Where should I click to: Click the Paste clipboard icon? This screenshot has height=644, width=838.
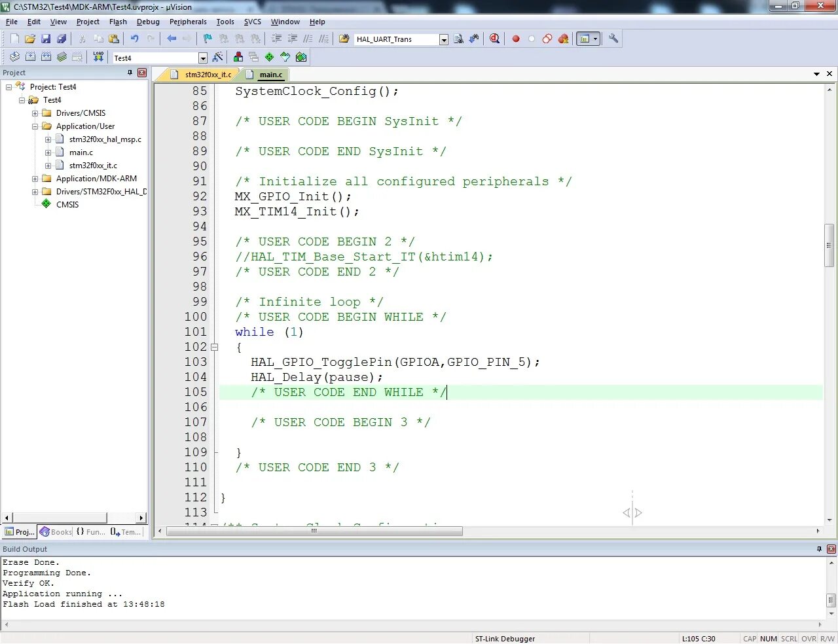[114, 39]
